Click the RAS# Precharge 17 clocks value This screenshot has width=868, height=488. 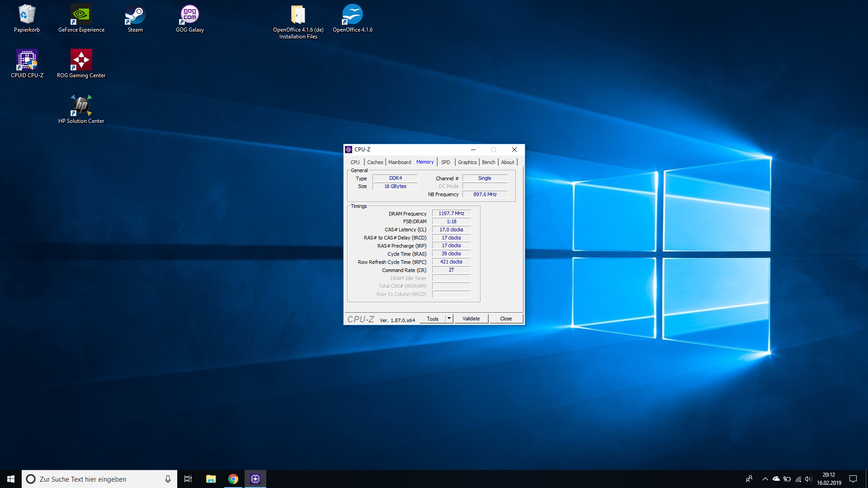pos(451,246)
